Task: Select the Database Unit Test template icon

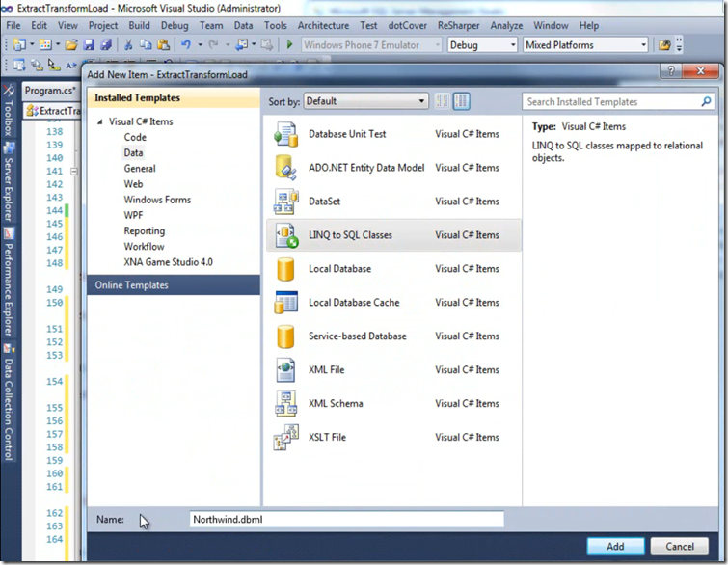Action: (x=285, y=134)
